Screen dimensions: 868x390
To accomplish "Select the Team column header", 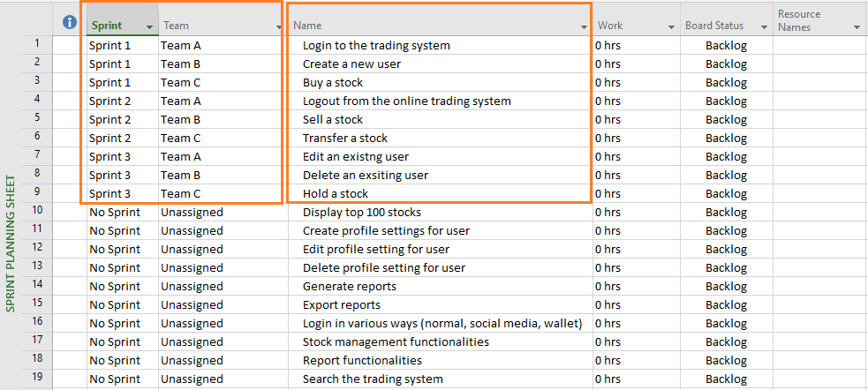I will tap(223, 19).
